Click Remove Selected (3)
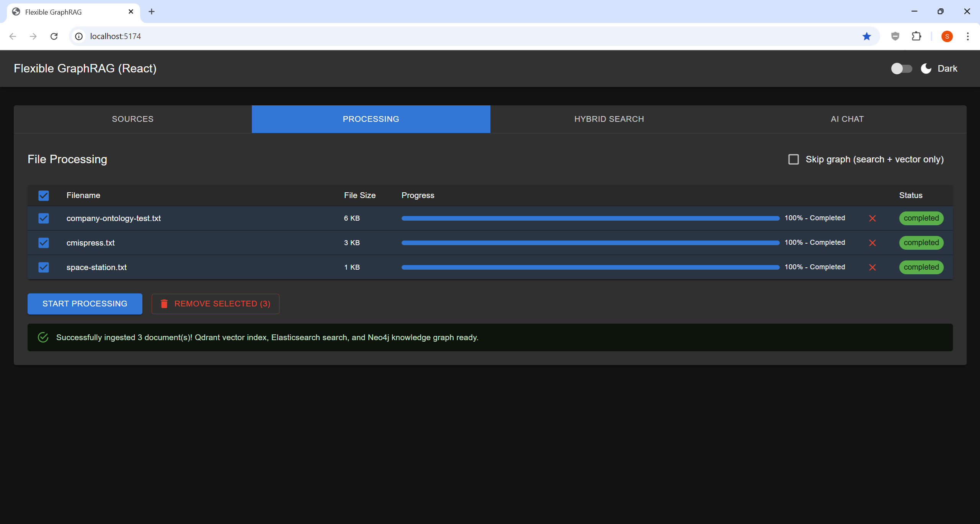The width and height of the screenshot is (980, 524). pyautogui.click(x=215, y=303)
